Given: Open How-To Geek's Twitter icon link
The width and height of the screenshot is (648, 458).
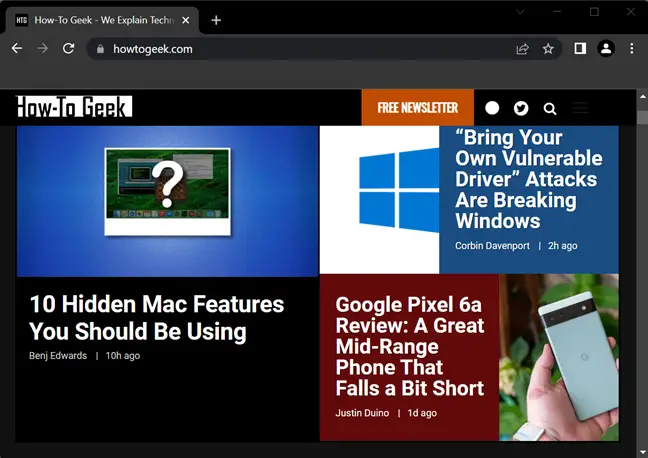Looking at the screenshot, I should (x=521, y=108).
